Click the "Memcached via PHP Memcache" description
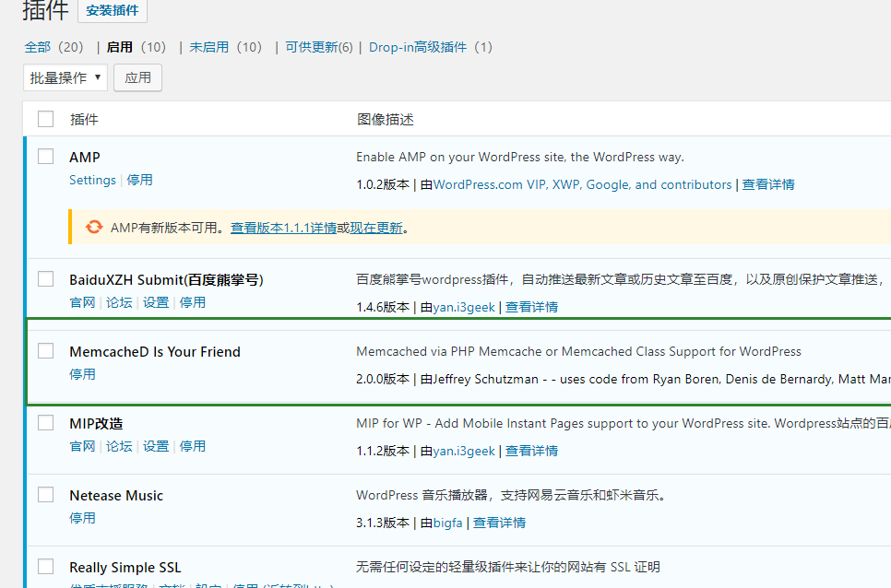The width and height of the screenshot is (891, 588). [x=578, y=351]
